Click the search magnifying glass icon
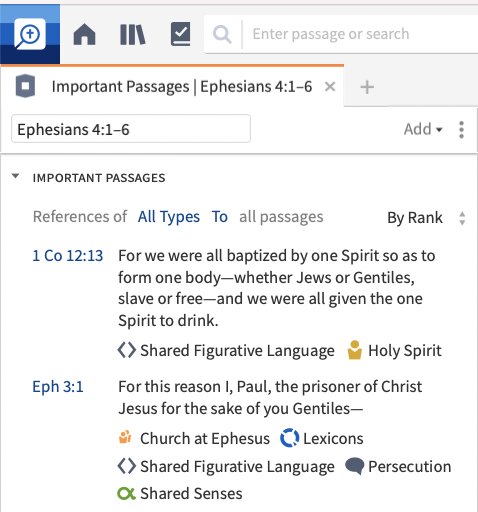The height and width of the screenshot is (512, 478). (222, 34)
